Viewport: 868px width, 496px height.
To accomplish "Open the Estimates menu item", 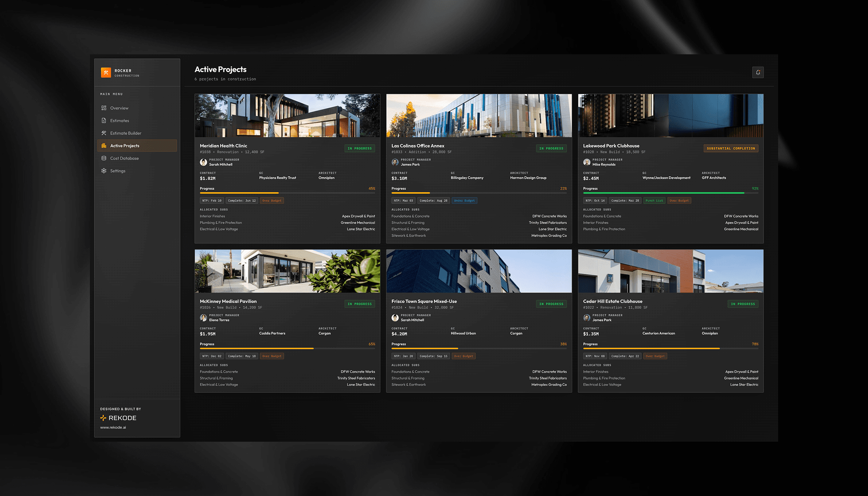I will (x=119, y=121).
